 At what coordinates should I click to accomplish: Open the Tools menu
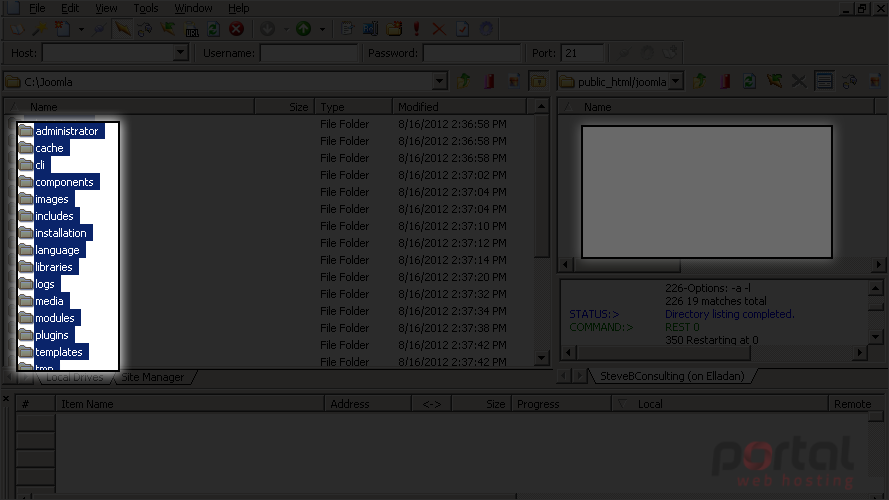point(146,8)
